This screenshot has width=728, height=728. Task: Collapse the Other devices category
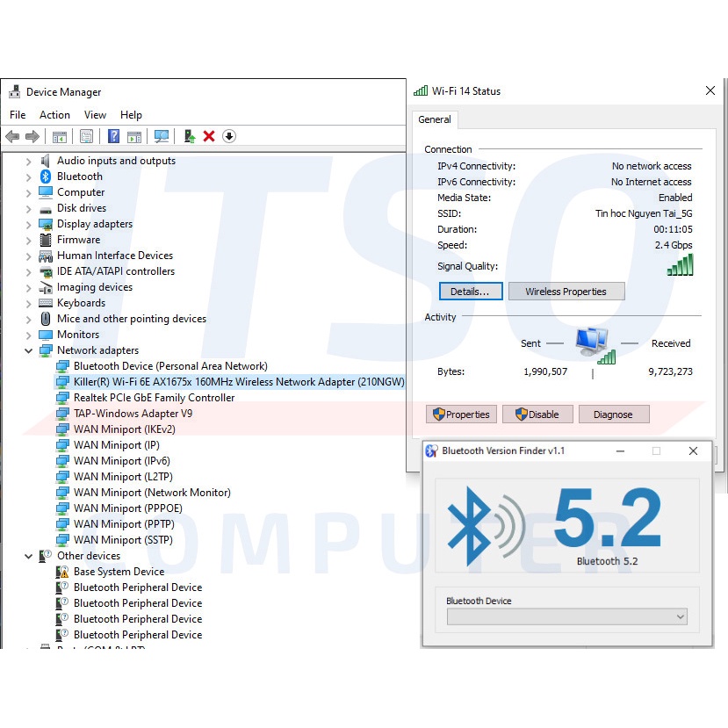pos(29,556)
